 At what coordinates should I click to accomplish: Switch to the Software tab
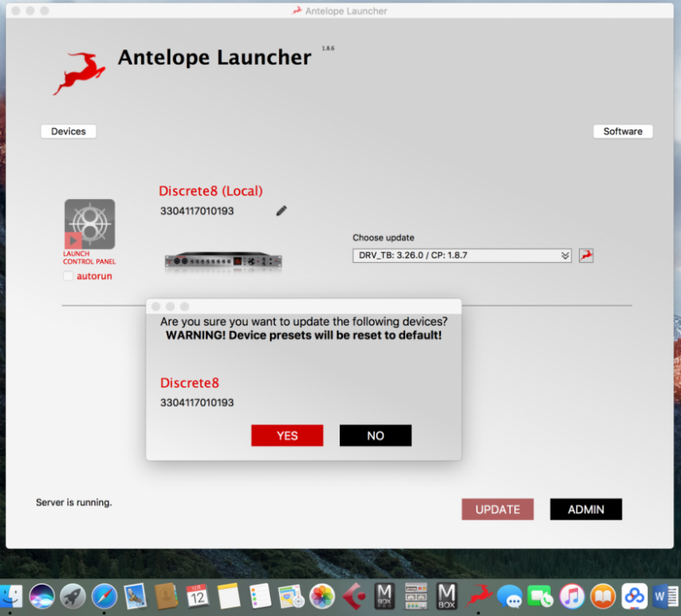coord(623,131)
